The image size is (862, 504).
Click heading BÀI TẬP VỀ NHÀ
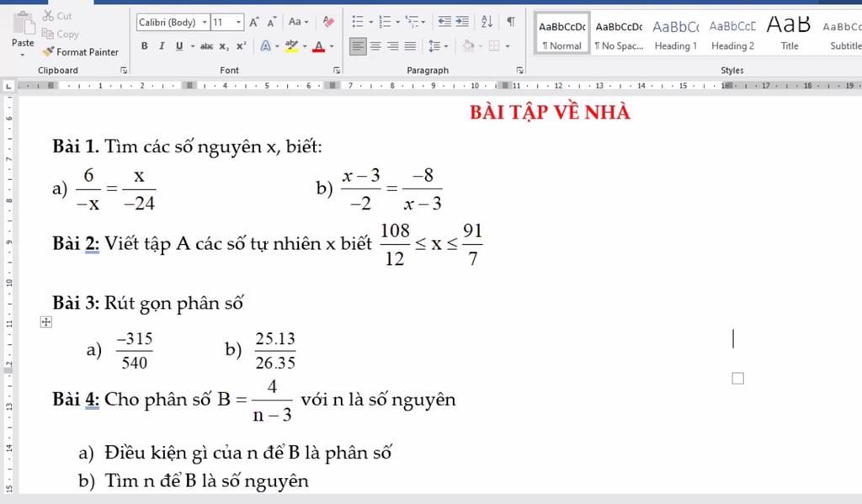pos(550,112)
